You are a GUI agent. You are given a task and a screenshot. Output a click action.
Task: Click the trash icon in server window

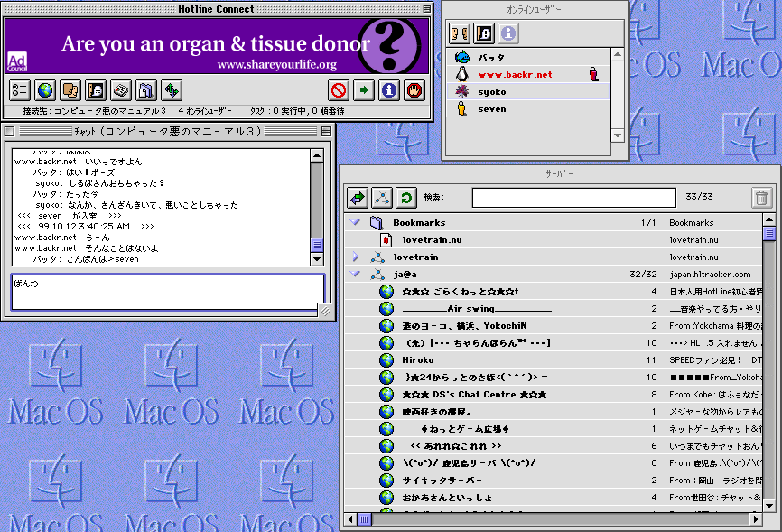pyautogui.click(x=761, y=198)
